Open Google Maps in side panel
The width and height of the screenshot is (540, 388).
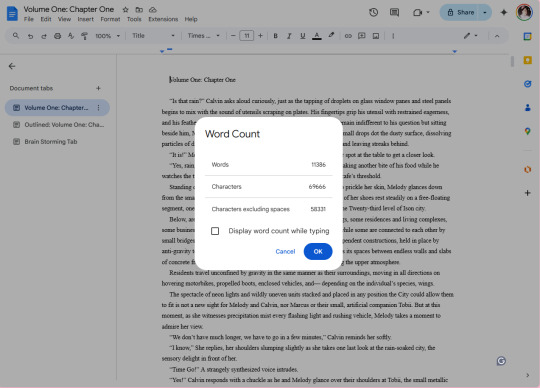[x=527, y=131]
